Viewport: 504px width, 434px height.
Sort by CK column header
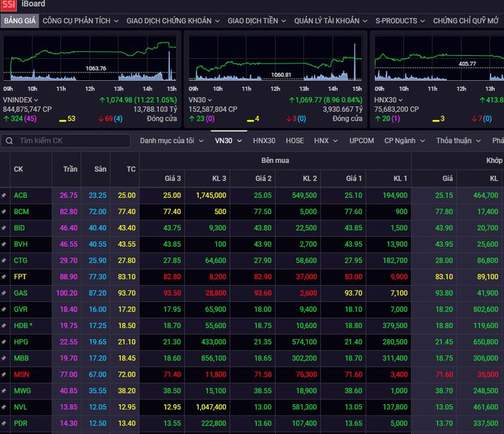(18, 169)
